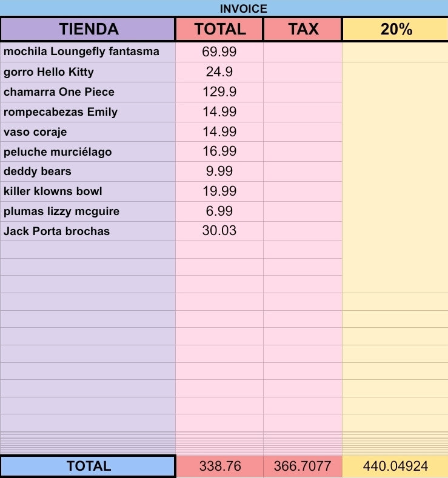Click the 129.9 price cell

(x=219, y=92)
